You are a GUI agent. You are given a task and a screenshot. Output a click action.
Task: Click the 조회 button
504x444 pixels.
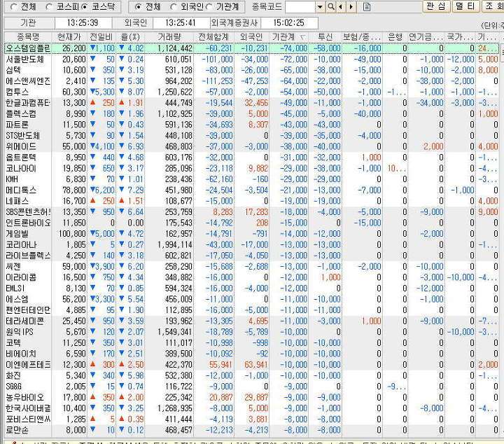(493, 6)
